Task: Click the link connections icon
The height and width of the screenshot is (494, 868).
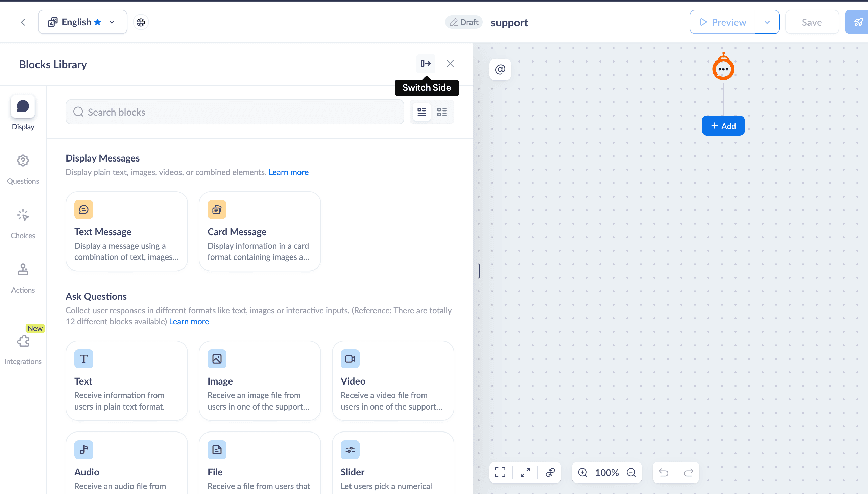Action: click(550, 472)
